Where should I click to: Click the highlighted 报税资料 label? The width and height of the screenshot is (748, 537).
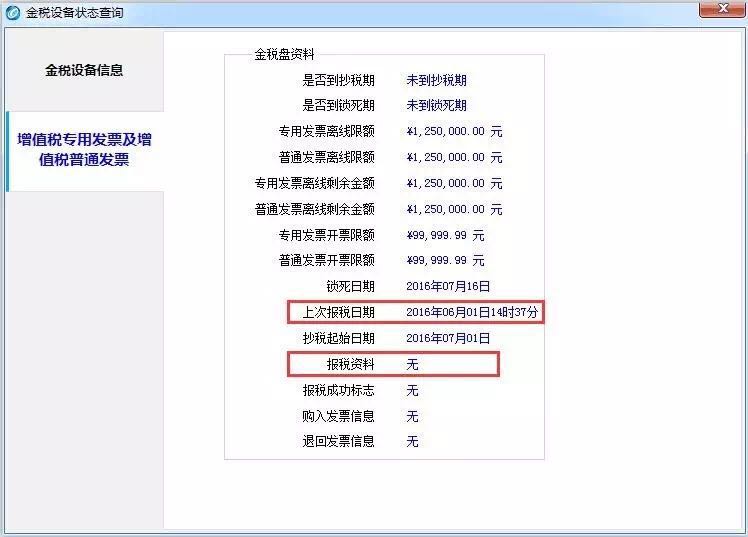pyautogui.click(x=350, y=365)
